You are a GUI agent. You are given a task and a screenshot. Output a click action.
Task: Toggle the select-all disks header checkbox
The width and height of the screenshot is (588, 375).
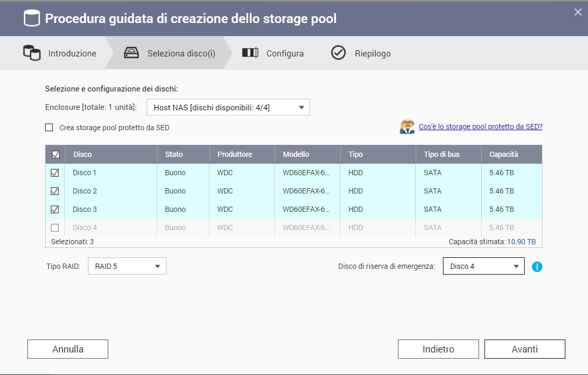(x=56, y=155)
